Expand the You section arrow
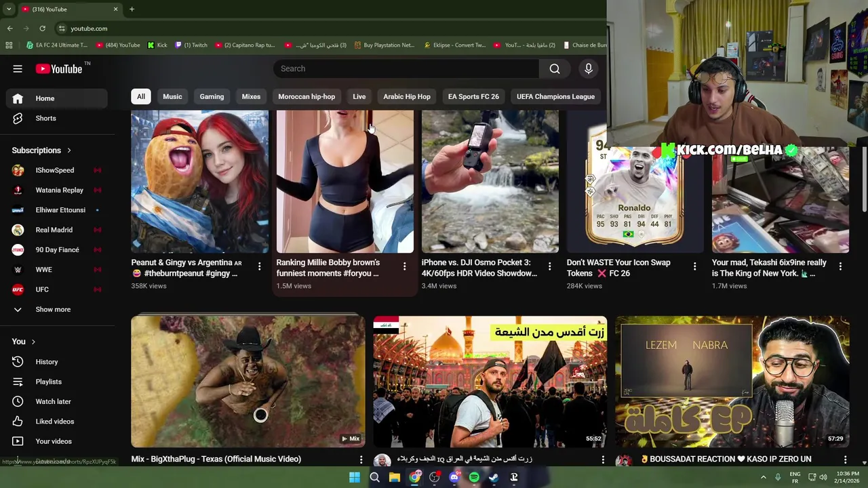This screenshot has width=868, height=488. [33, 342]
